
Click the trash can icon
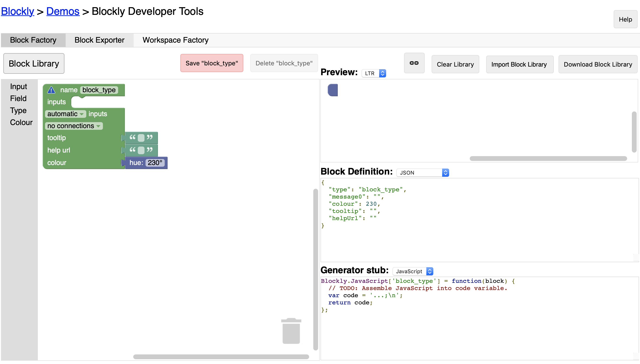(x=291, y=331)
